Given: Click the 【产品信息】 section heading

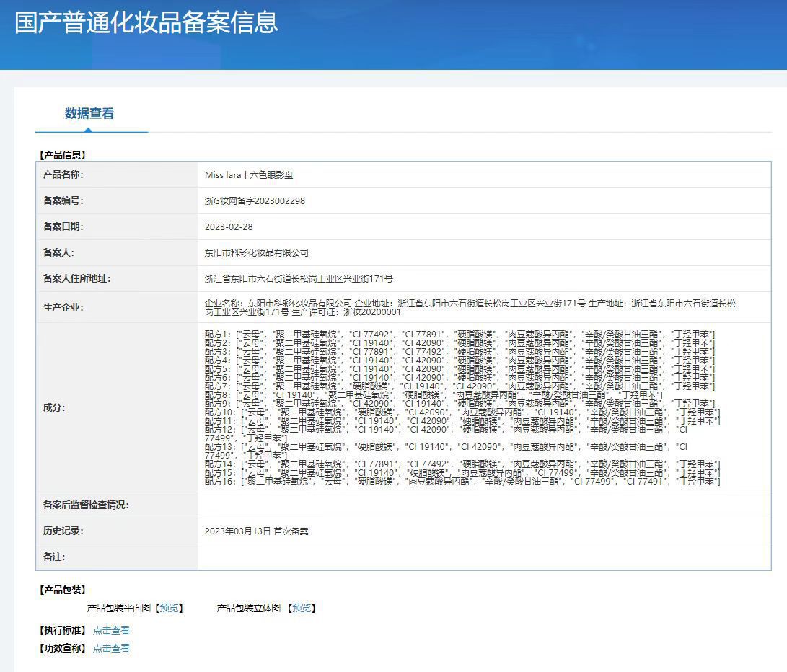Looking at the screenshot, I should pyautogui.click(x=63, y=155).
